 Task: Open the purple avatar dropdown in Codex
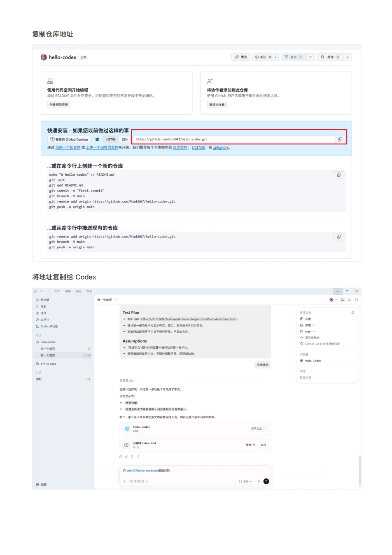pyautogui.click(x=333, y=300)
